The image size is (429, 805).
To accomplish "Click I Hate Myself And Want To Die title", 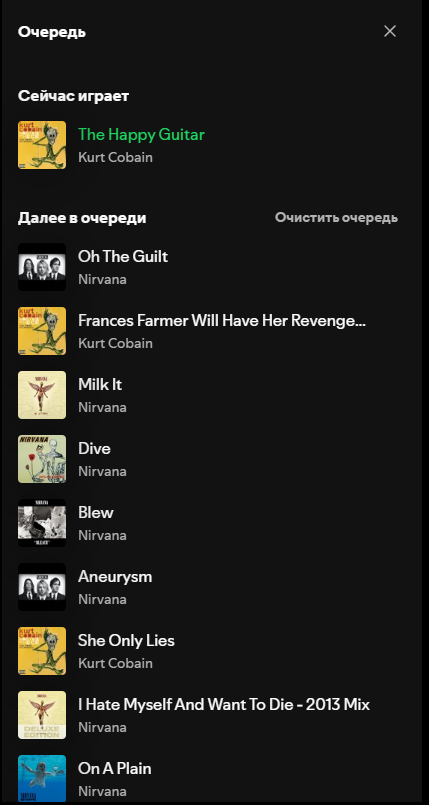I will (x=224, y=704).
